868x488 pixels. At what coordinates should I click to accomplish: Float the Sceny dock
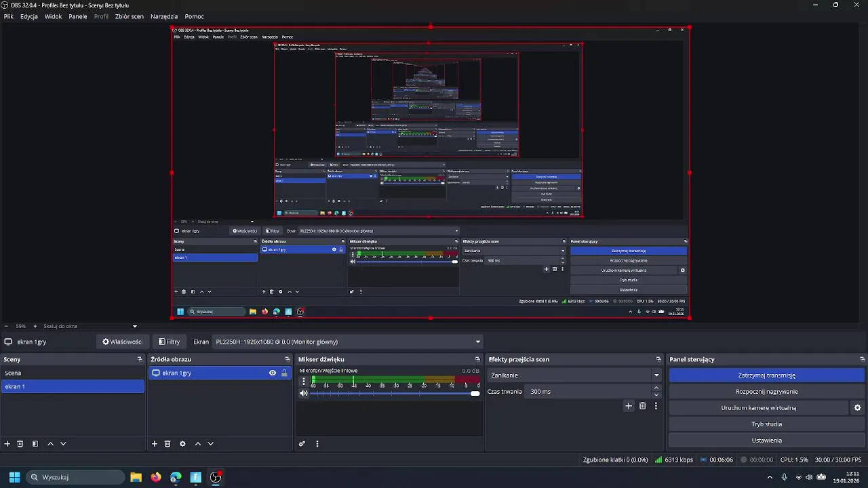click(140, 359)
